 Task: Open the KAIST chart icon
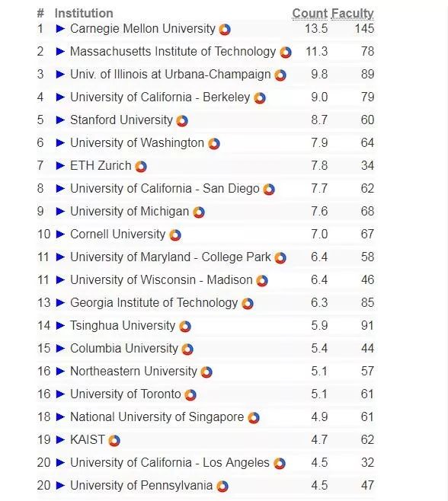tap(114, 441)
